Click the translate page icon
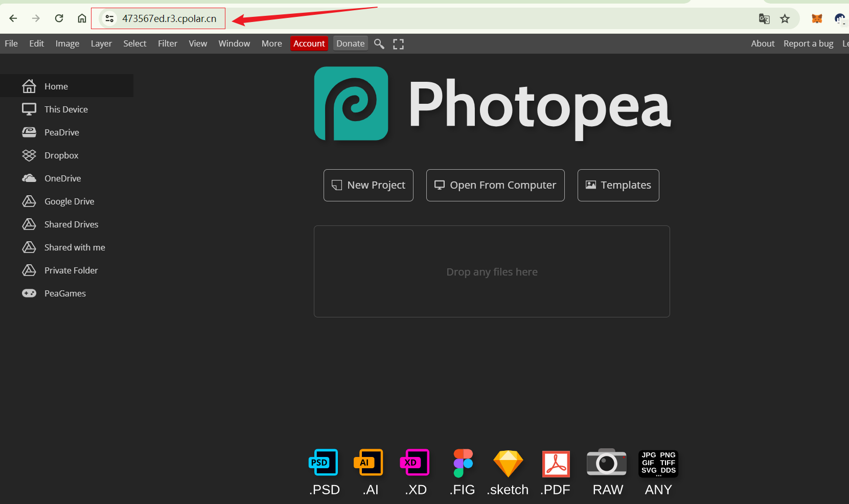This screenshot has height=504, width=849. click(x=764, y=19)
